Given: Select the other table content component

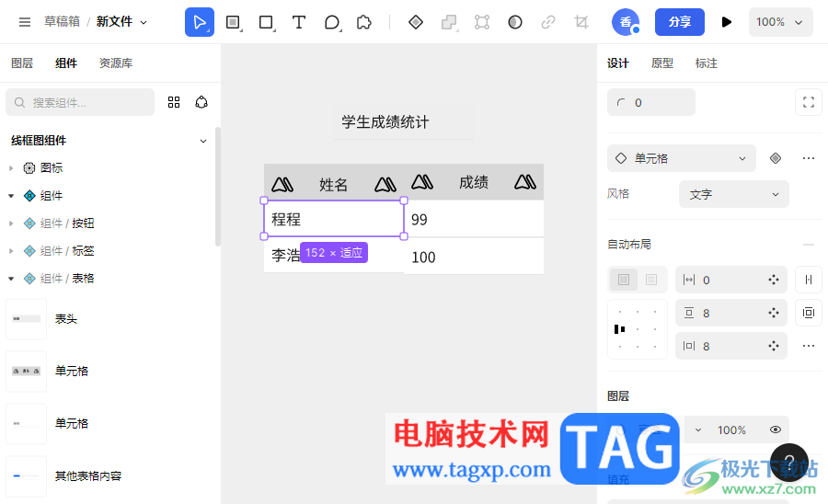Looking at the screenshot, I should (x=27, y=476).
